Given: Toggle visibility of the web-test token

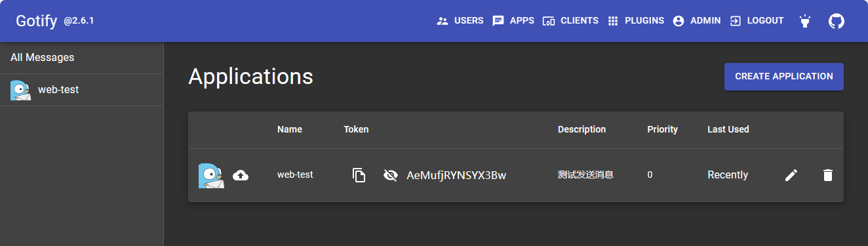Looking at the screenshot, I should 390,175.
